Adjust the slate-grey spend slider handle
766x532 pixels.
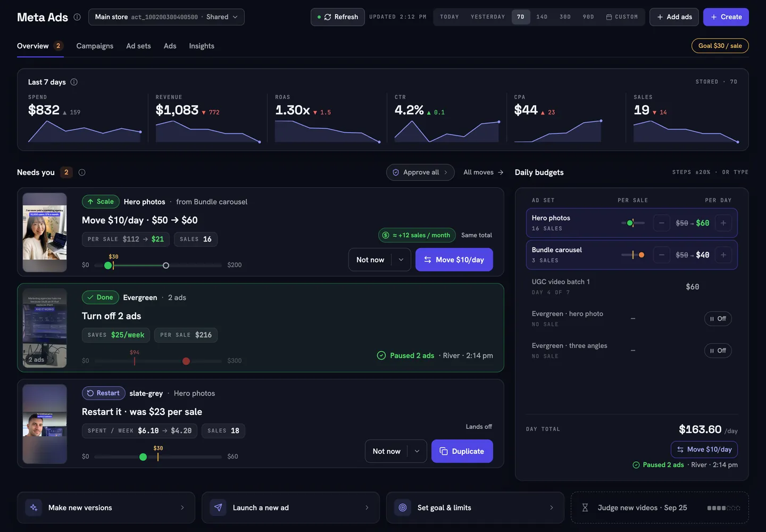143,457
